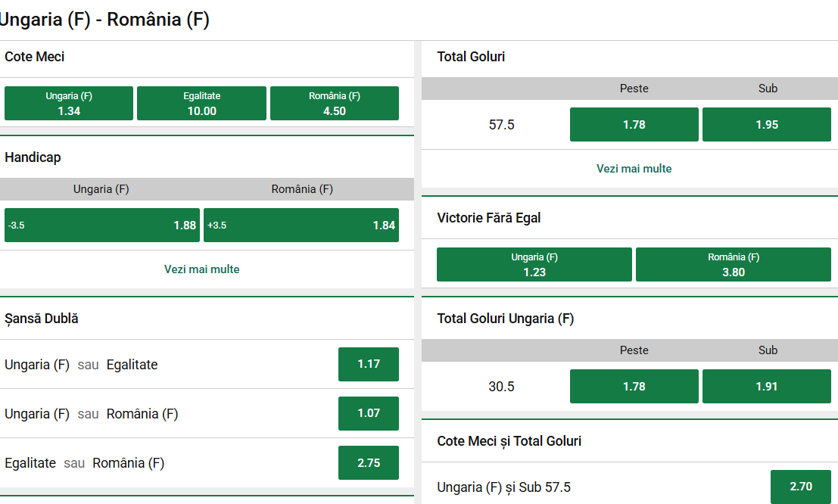Click the Cote Meci și Total Goluri header

[x=509, y=441]
